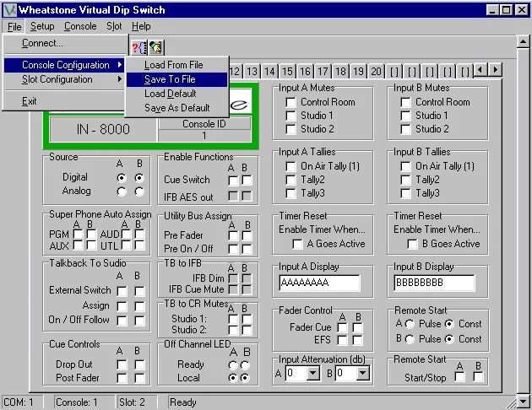Switch to slot tab 18
532x410 pixels.
click(340, 72)
